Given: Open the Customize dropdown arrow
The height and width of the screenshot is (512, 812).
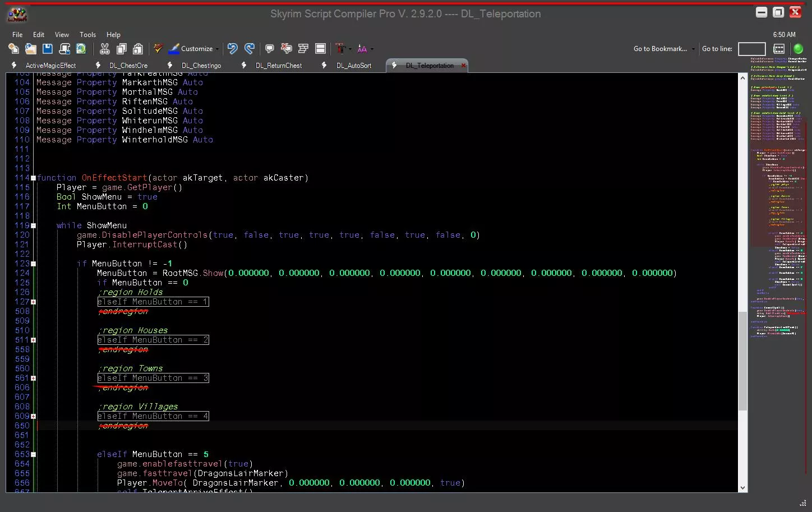Looking at the screenshot, I should pos(217,49).
